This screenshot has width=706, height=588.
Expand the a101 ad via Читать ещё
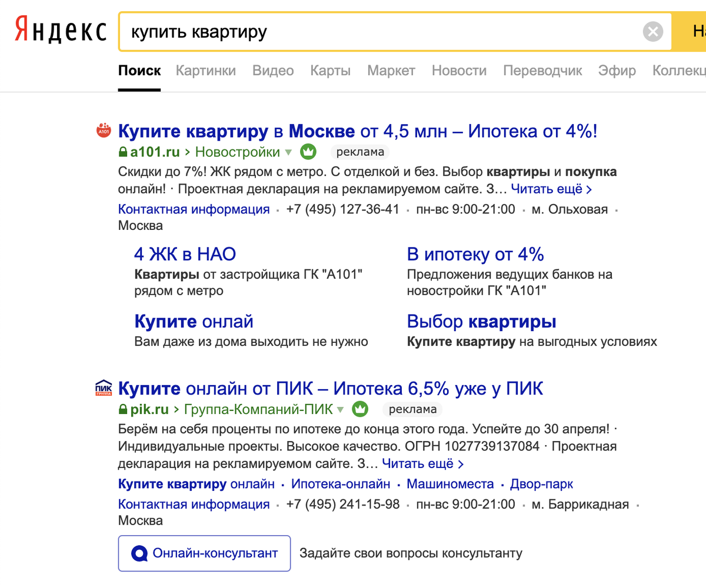[x=551, y=189]
